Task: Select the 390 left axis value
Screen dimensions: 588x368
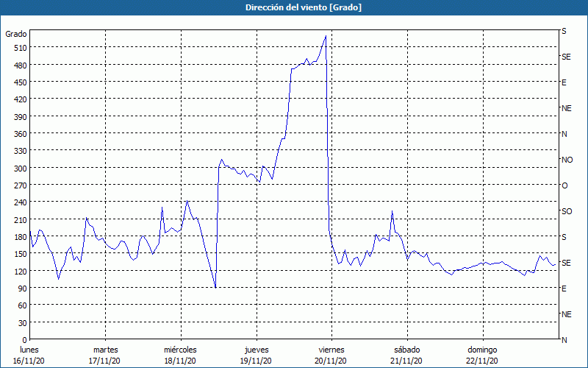Action: point(21,117)
